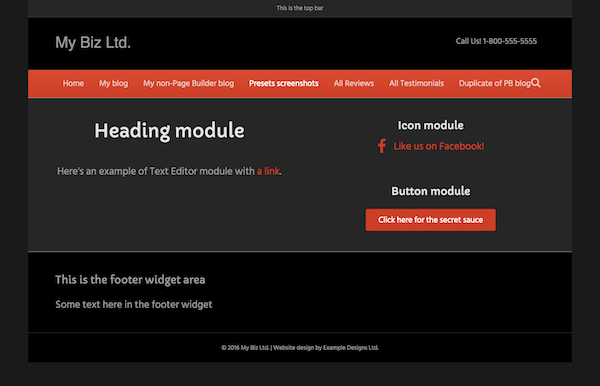Open My non-Page Builder blog page
Image resolution: width=600 pixels, height=386 pixels.
tap(189, 83)
